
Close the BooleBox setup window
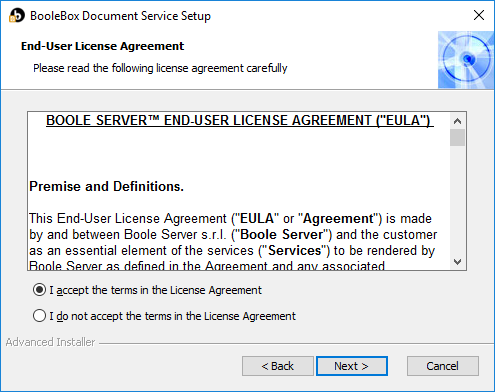pos(479,15)
